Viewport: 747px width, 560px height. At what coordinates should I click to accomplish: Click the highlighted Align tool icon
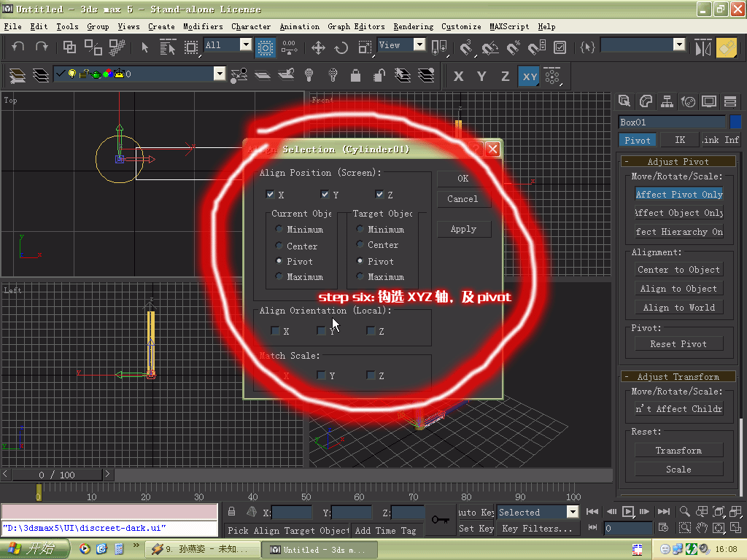pos(727,47)
